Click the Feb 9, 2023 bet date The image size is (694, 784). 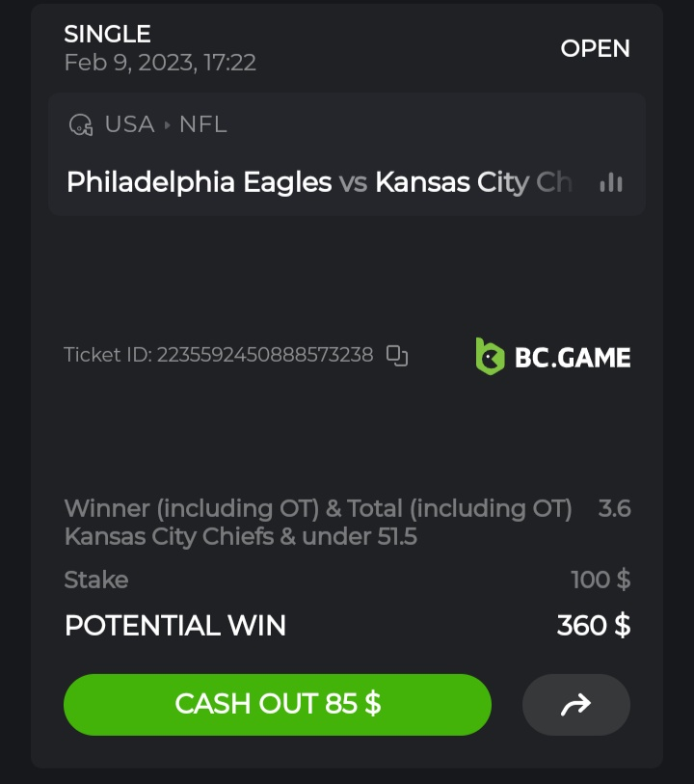[160, 63]
